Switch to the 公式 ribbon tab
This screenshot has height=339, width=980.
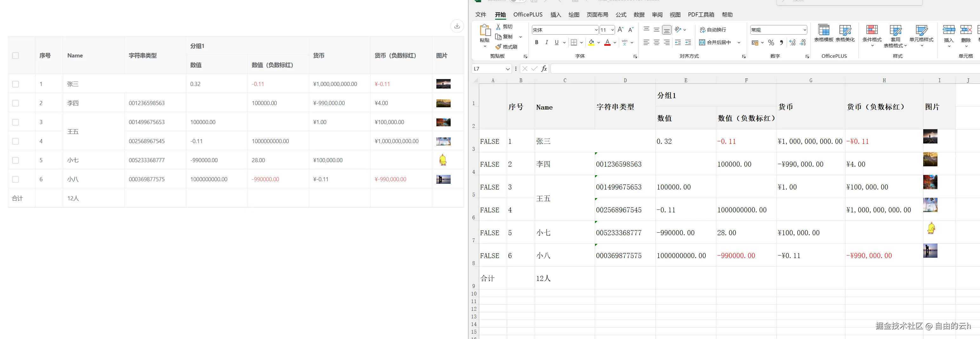[621, 15]
